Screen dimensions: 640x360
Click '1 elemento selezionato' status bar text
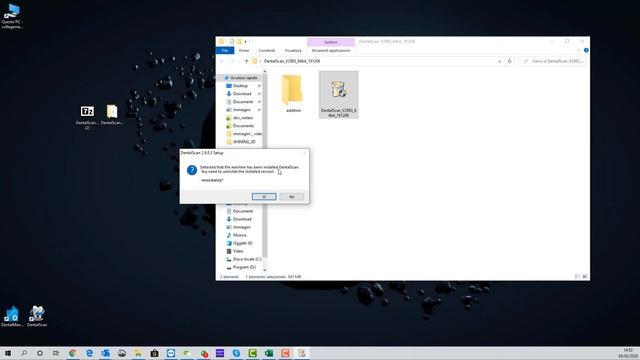pyautogui.click(x=266, y=277)
